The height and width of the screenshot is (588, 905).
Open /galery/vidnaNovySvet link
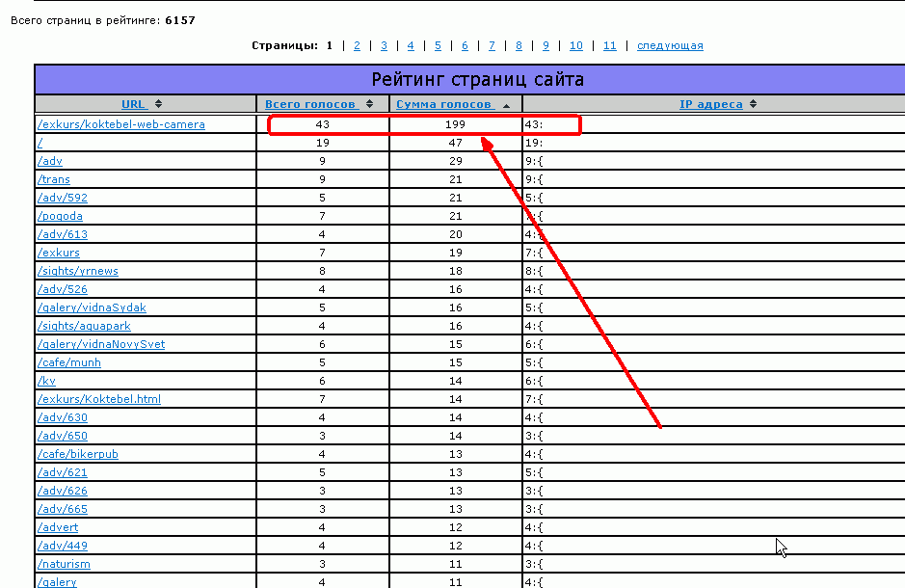pyautogui.click(x=101, y=344)
